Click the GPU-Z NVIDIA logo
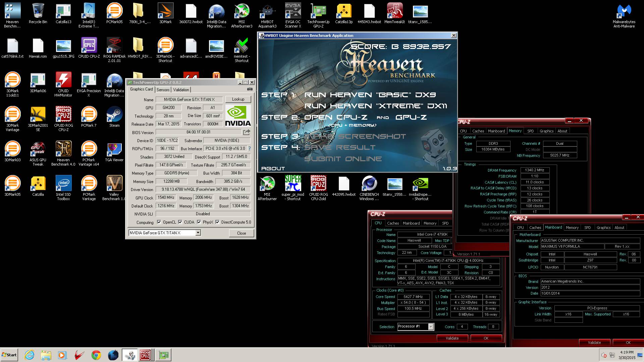 click(x=238, y=116)
